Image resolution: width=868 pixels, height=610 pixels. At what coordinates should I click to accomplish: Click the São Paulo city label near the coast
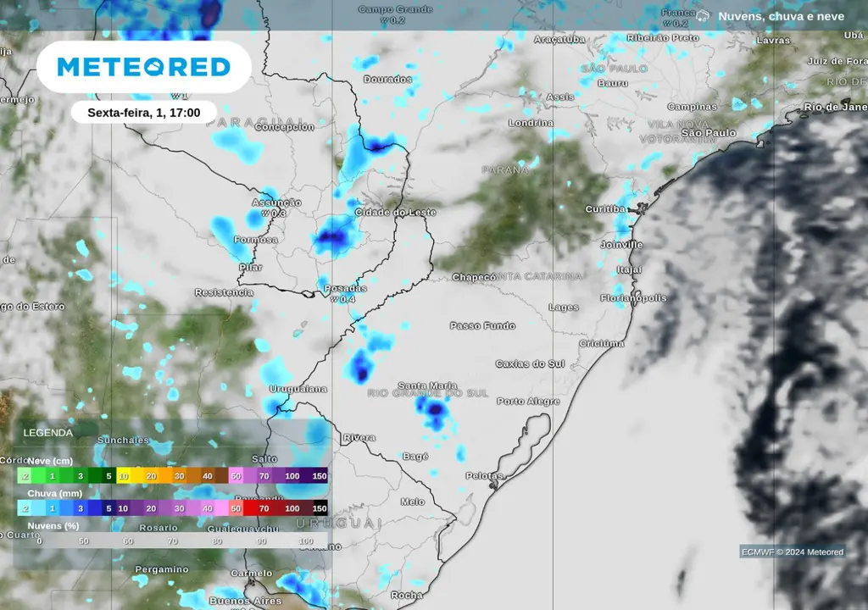[709, 133]
